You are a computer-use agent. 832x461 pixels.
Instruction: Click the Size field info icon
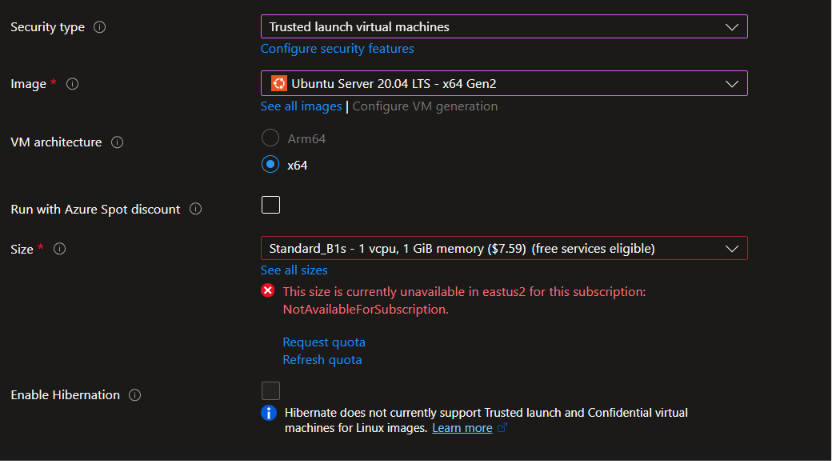(x=59, y=249)
